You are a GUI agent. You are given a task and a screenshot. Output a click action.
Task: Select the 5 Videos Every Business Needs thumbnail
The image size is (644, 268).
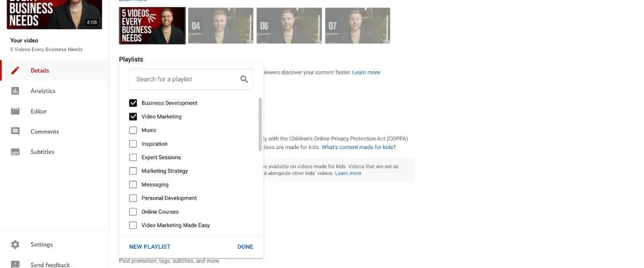point(152,25)
